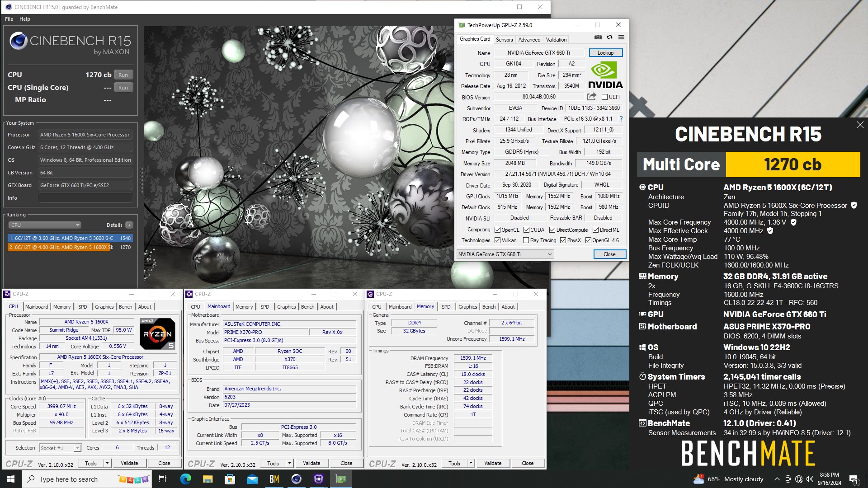868x488 pixels.
Task: Run the CPU Single Core test
Action: 123,88
